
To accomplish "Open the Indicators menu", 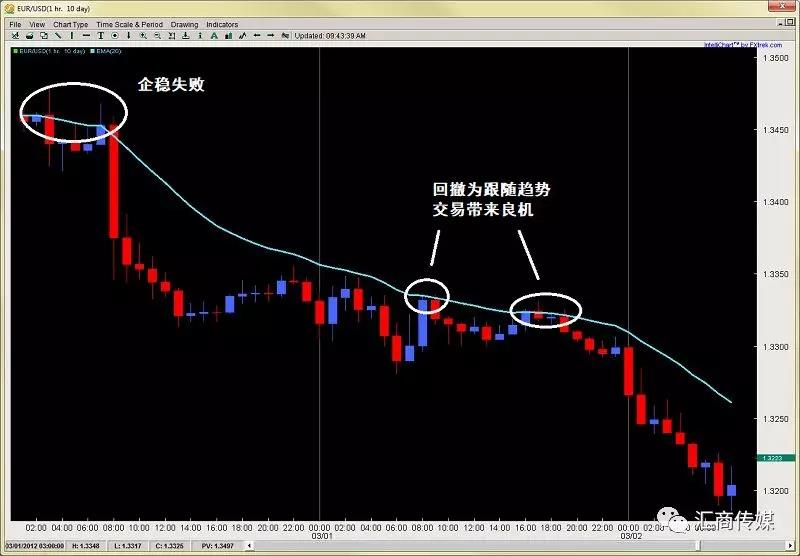I will (222, 24).
